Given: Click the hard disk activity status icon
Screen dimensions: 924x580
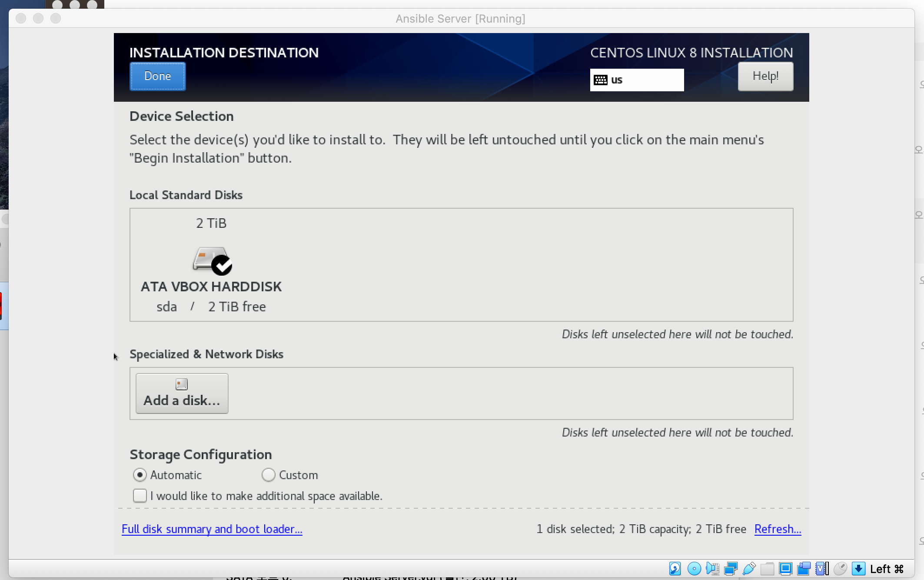Looking at the screenshot, I should [675, 569].
